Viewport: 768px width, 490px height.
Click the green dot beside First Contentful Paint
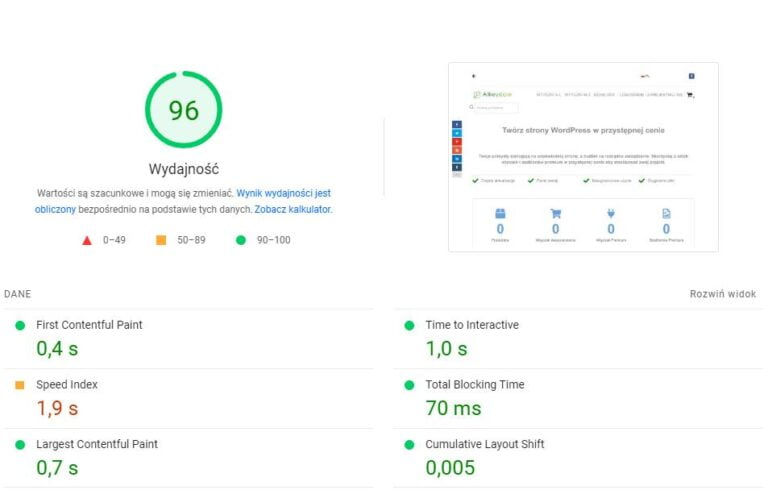click(20, 325)
